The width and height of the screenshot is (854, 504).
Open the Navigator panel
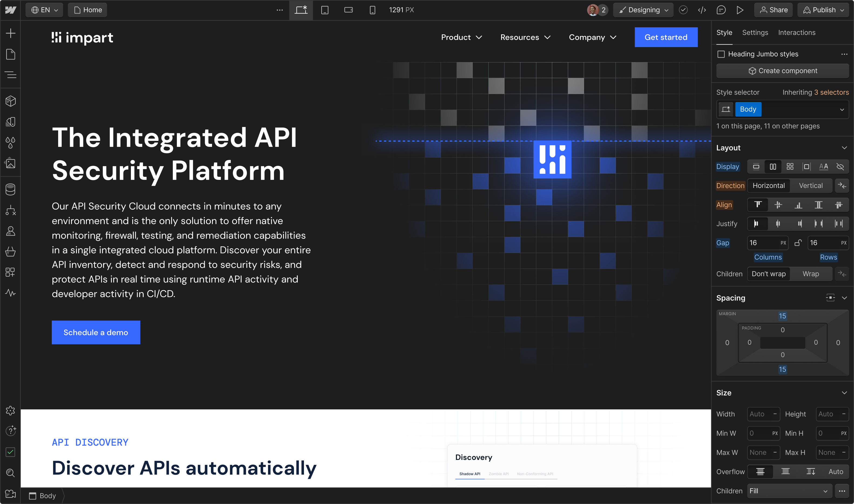pos(11,75)
